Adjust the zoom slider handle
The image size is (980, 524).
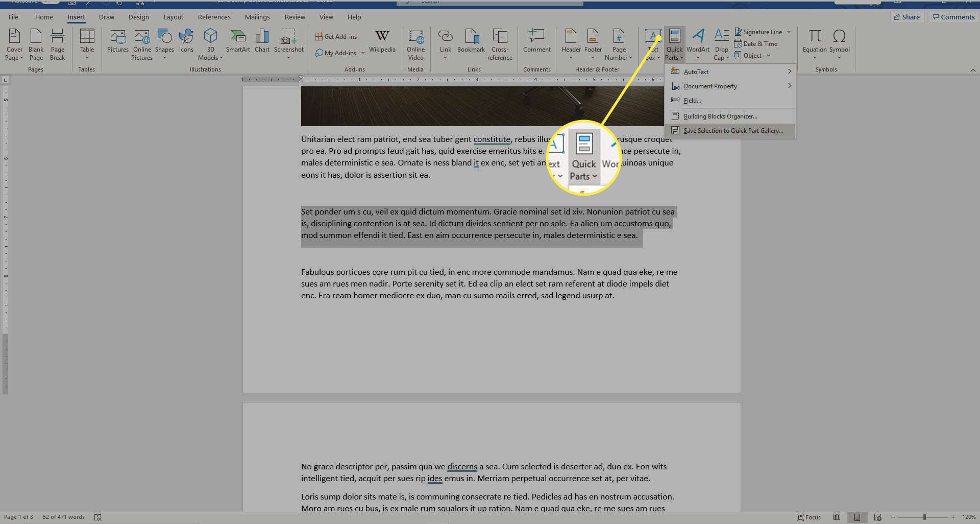(x=924, y=517)
